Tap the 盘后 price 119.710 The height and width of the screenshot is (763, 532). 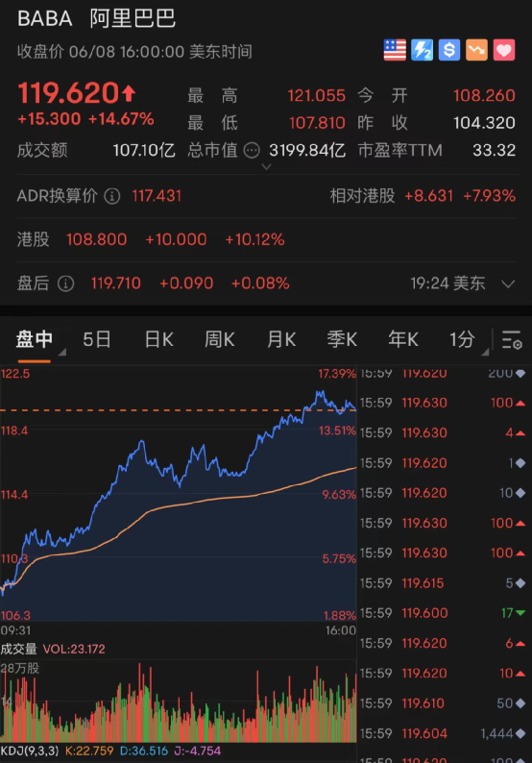pyautogui.click(x=116, y=283)
